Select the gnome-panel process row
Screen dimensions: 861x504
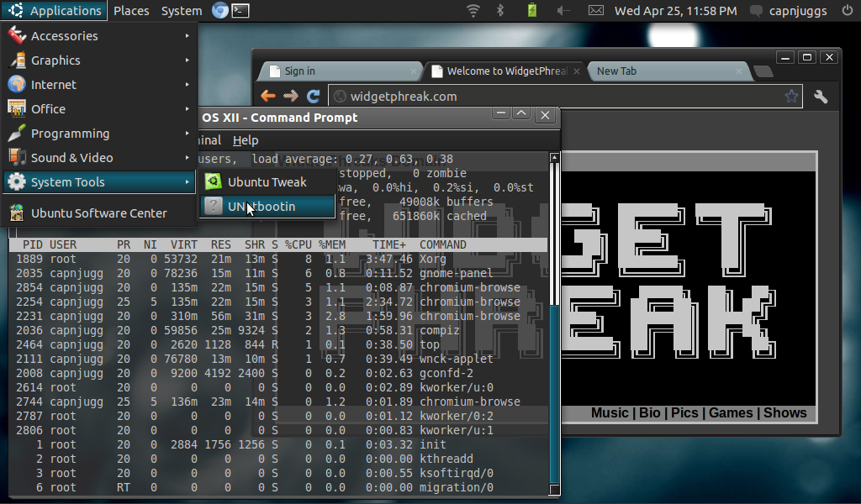[x=279, y=273]
